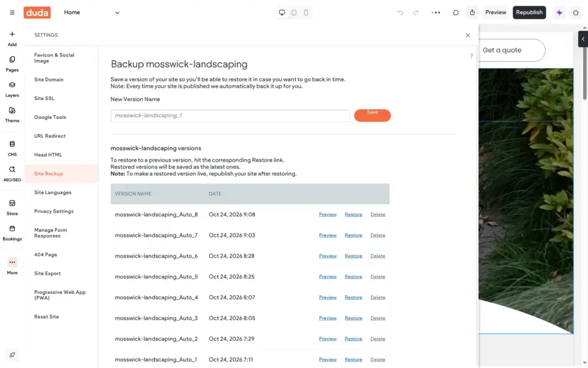Restore the mosswick-landscaping_Auto_2 version
This screenshot has height=368, width=588.
353,339
